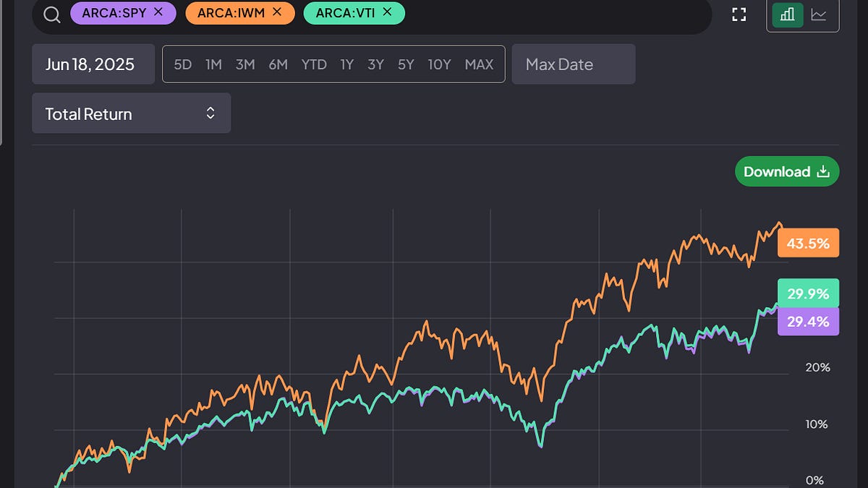This screenshot has height=488, width=868.
Task: Toggle fullscreen chart view
Action: 739,14
